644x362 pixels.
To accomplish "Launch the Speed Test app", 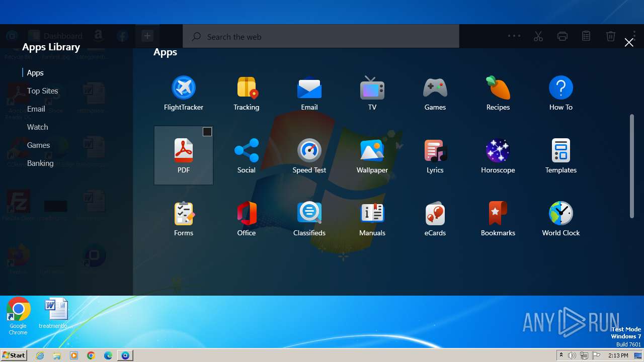I will 309,156.
